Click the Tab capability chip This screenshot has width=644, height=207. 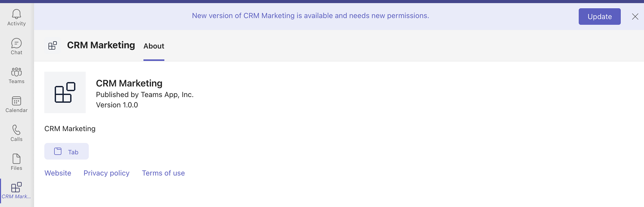(x=67, y=151)
